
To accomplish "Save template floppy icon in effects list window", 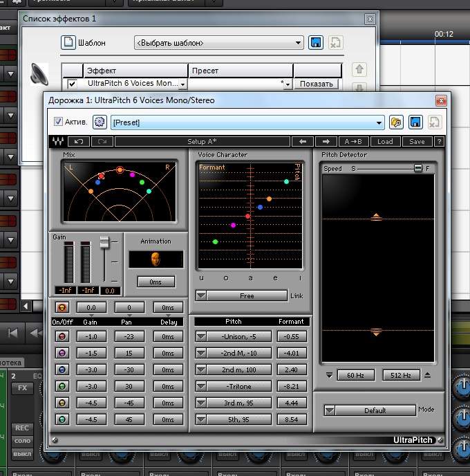I will click(x=316, y=42).
